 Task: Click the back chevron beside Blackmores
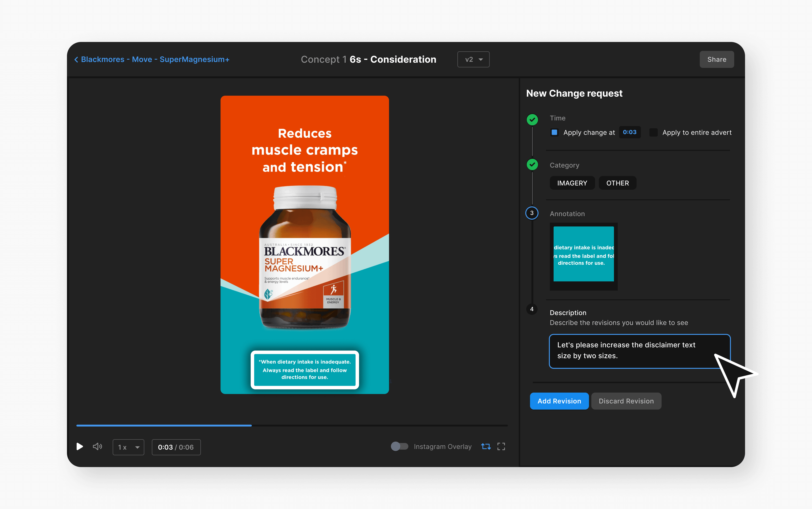[76, 60]
